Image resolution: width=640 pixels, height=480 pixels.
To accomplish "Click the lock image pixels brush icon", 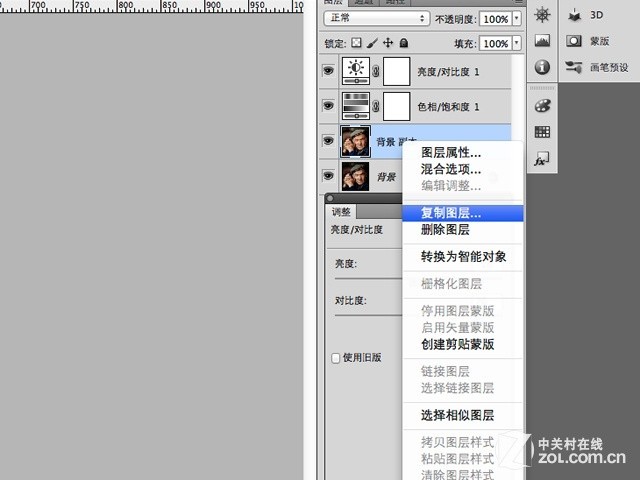I will pos(372,43).
